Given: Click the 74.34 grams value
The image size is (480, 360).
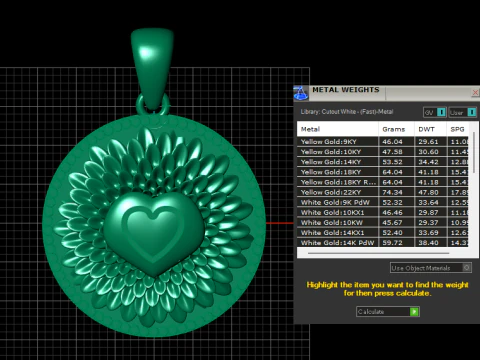Looking at the screenshot, I should 392,192.
